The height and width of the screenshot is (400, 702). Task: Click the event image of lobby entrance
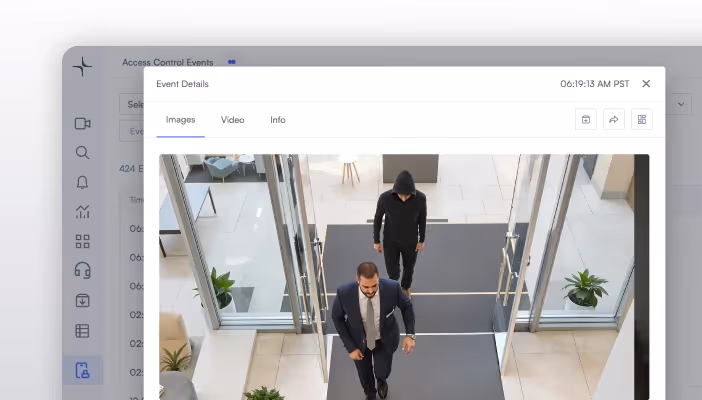[x=404, y=277]
